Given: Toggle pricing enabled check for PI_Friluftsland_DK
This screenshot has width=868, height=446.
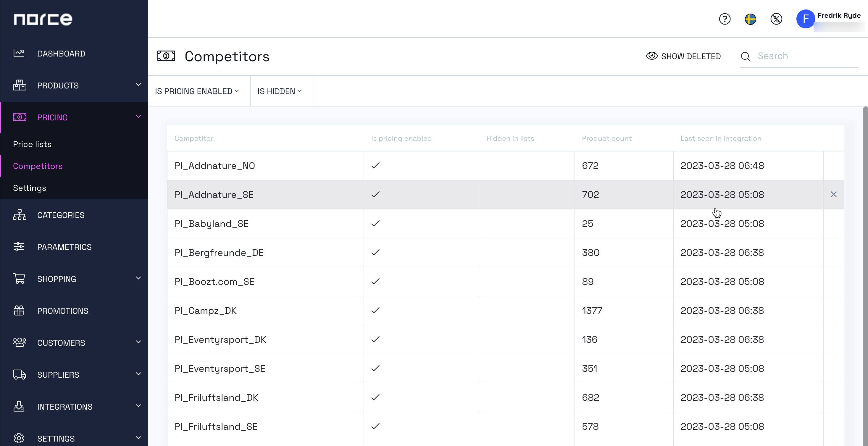Looking at the screenshot, I should tap(375, 397).
